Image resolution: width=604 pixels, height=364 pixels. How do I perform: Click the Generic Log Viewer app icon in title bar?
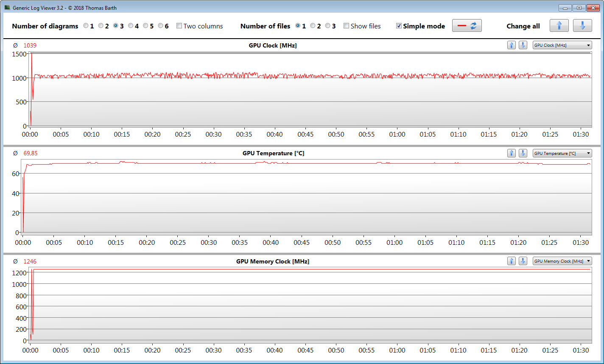coord(7,8)
